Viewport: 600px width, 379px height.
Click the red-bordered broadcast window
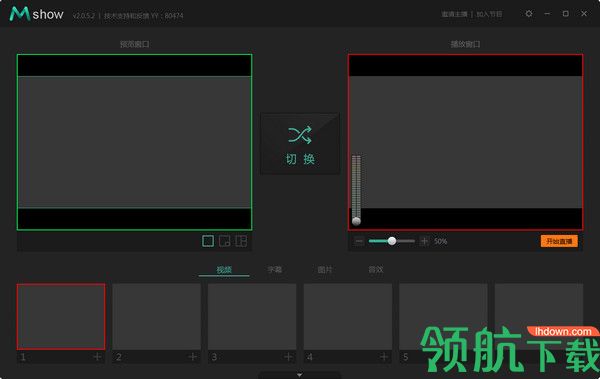click(x=466, y=142)
